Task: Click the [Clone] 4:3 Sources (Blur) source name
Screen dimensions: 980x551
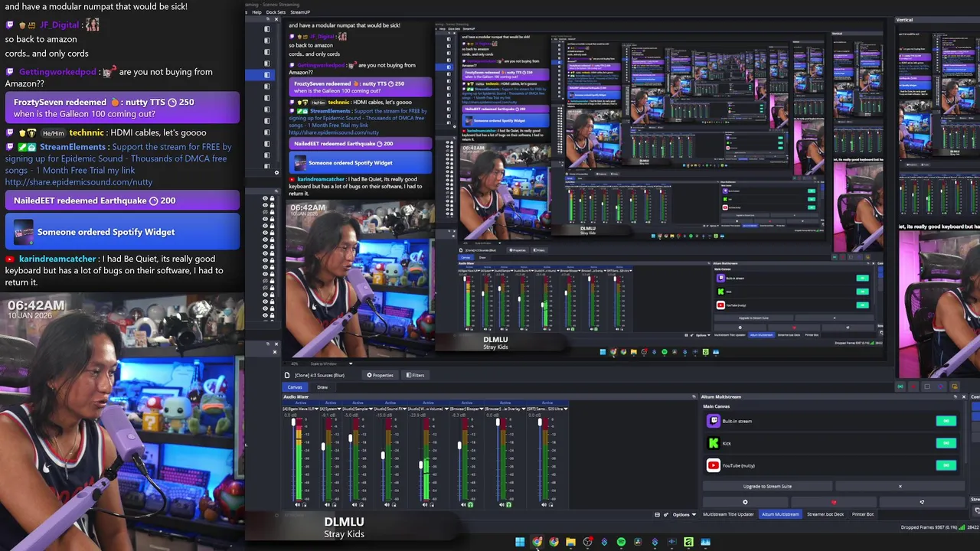Action: pos(319,375)
